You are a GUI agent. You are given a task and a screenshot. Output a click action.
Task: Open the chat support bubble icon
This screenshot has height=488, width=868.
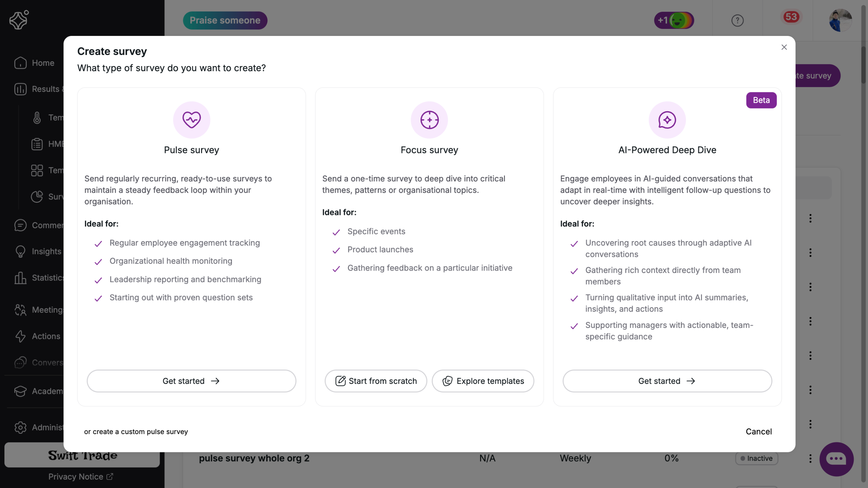click(836, 459)
